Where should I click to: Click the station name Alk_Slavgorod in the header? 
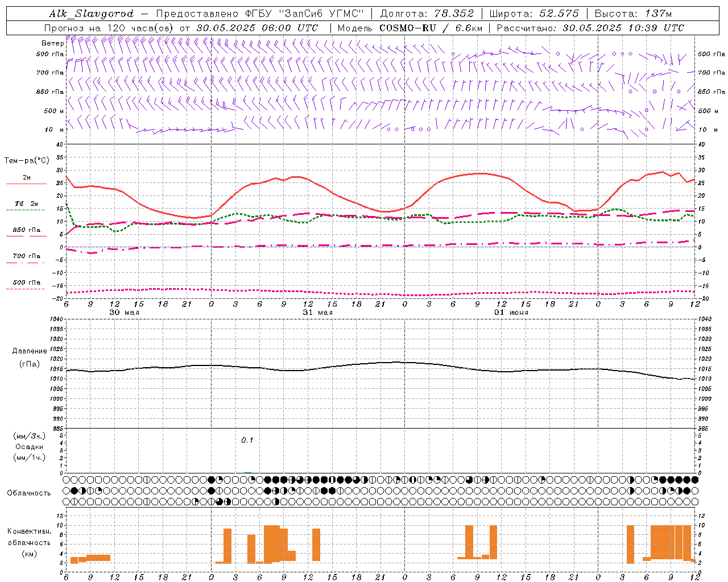coord(92,14)
